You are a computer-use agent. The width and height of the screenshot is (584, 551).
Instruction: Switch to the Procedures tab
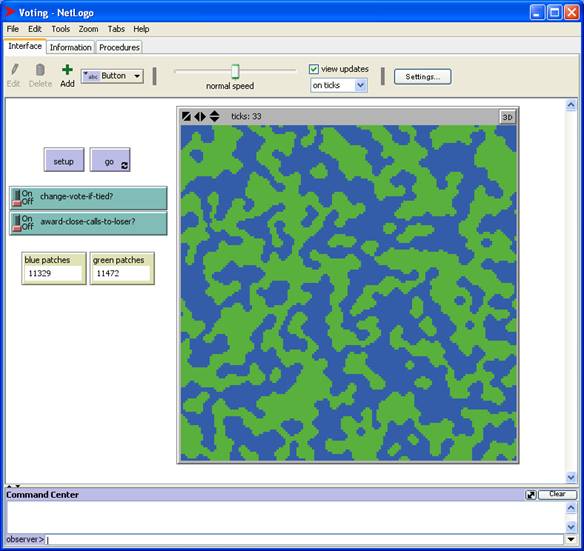(119, 47)
